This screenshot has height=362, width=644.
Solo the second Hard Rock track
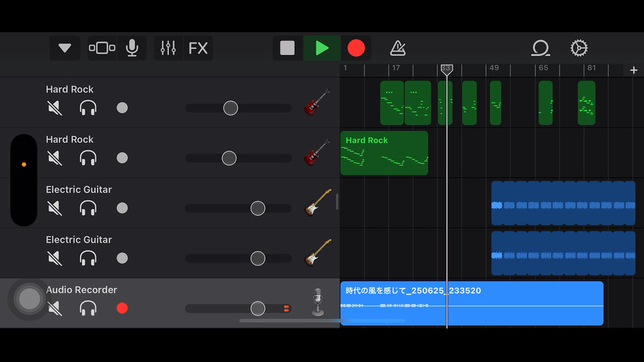(88, 158)
